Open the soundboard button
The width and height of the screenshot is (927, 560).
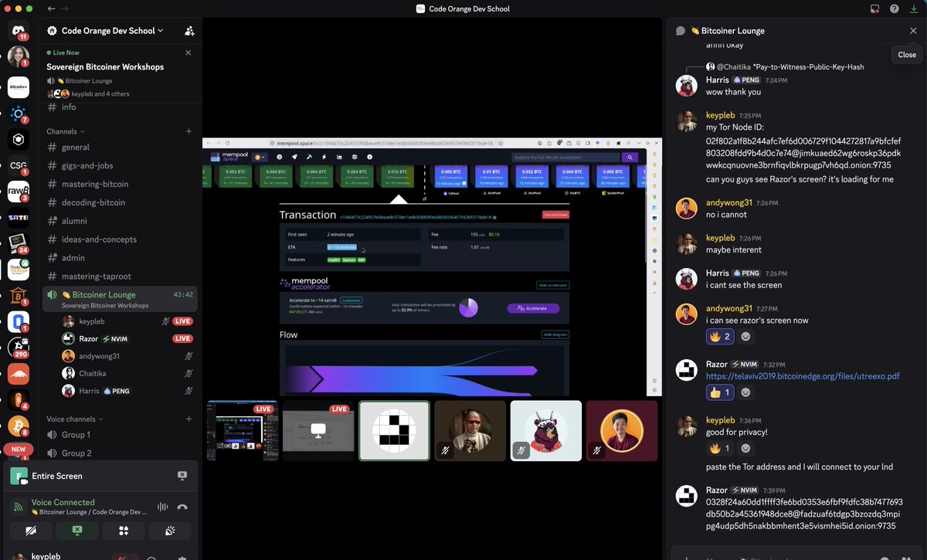(170, 531)
